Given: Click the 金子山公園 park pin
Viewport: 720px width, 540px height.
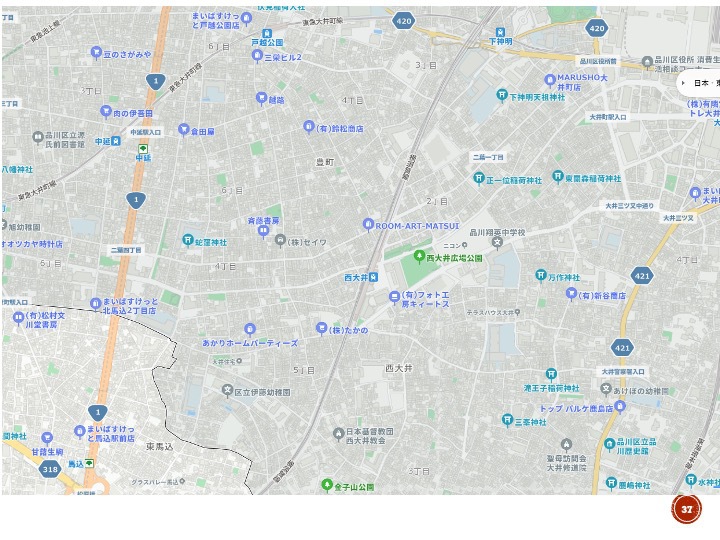Looking at the screenshot, I should coord(327,484).
